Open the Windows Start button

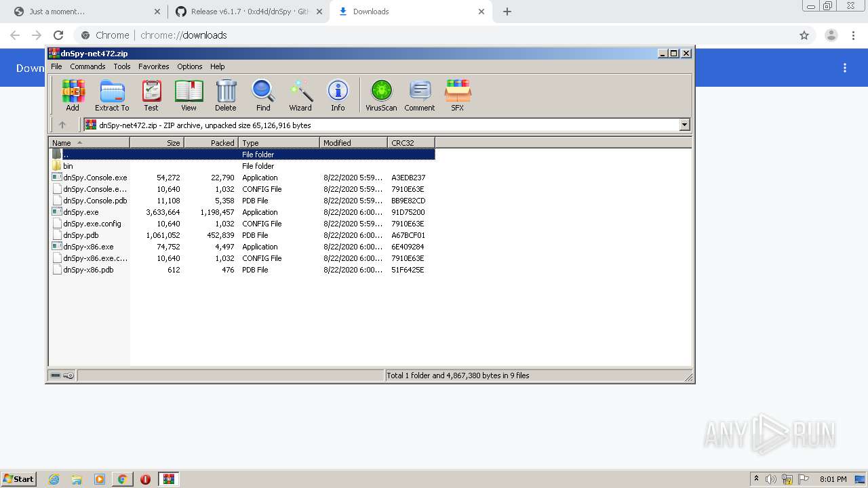pos(18,479)
